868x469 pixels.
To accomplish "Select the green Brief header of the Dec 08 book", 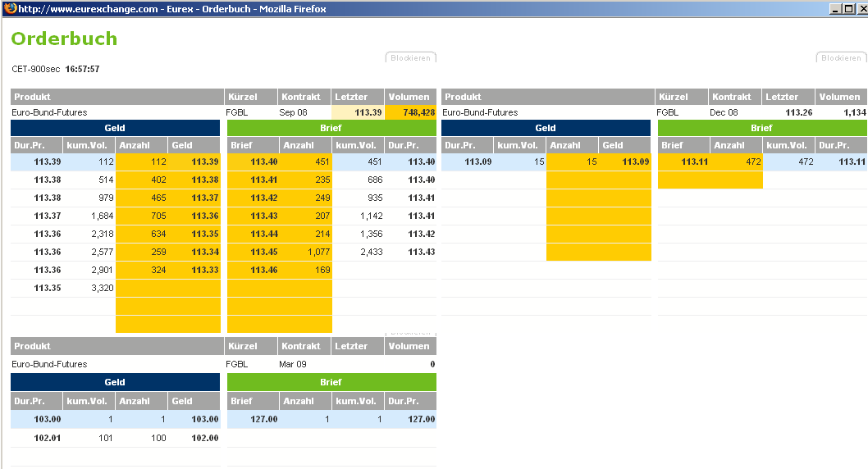I will 762,128.
